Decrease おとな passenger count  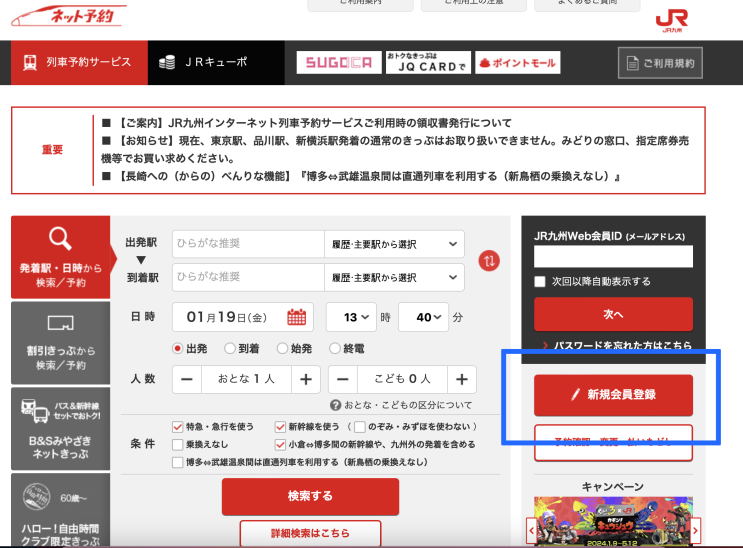tap(187, 379)
